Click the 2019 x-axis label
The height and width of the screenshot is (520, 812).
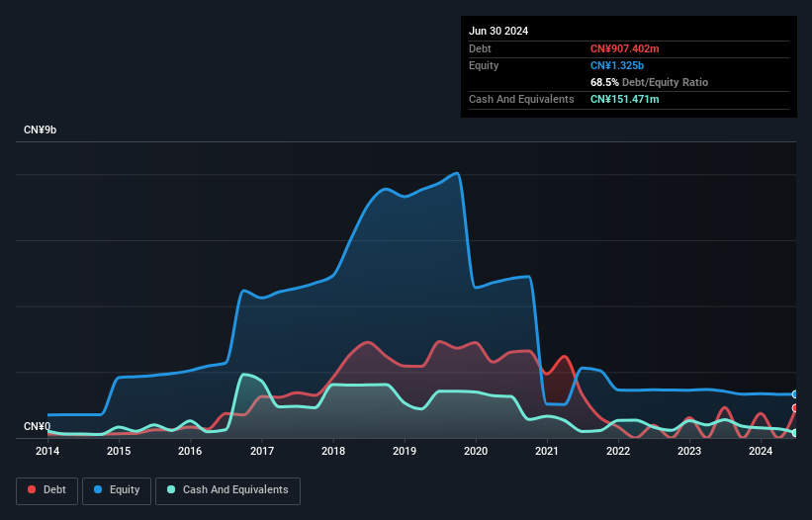[405, 451]
